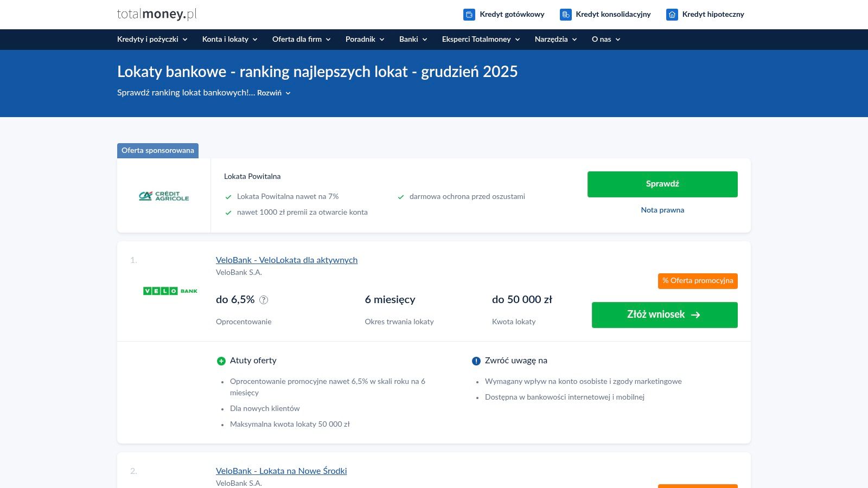Click the '6 miesięcy' duration value
868x488 pixels.
pyautogui.click(x=390, y=300)
